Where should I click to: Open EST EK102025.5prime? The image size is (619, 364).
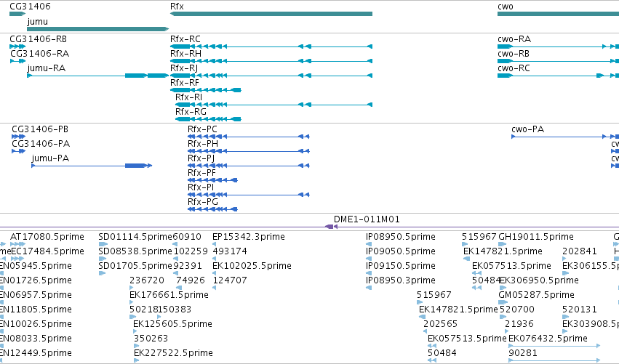tap(252, 266)
